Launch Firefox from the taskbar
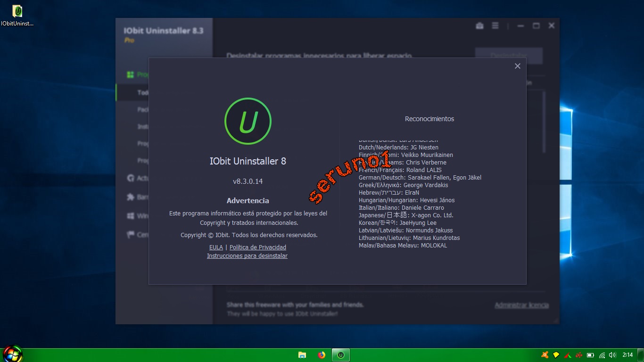The height and width of the screenshot is (362, 644). (x=322, y=355)
